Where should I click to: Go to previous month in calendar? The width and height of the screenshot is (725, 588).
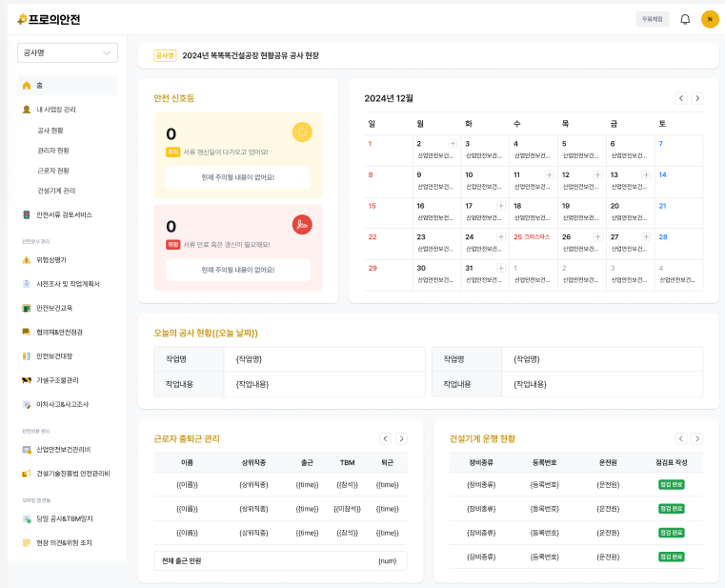681,98
